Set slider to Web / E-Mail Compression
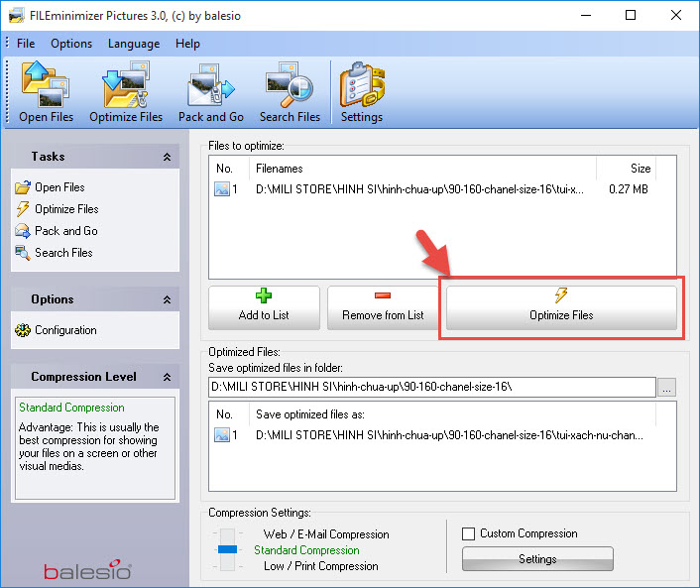 pyautogui.click(x=326, y=534)
